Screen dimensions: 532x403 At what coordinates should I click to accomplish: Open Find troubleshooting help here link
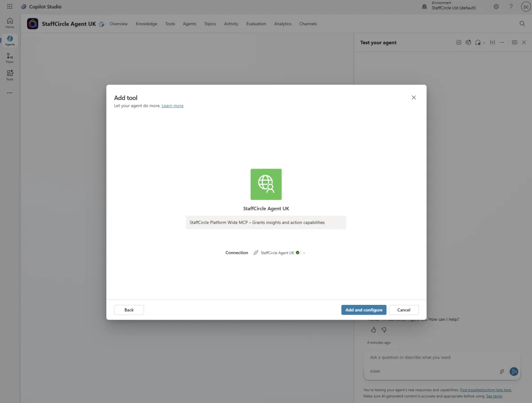(x=486, y=390)
